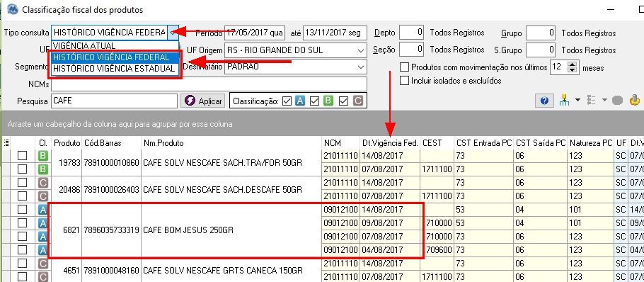Focus the Pesquisa field containing CAFE
This screenshot has width=644, height=282.
[x=114, y=101]
